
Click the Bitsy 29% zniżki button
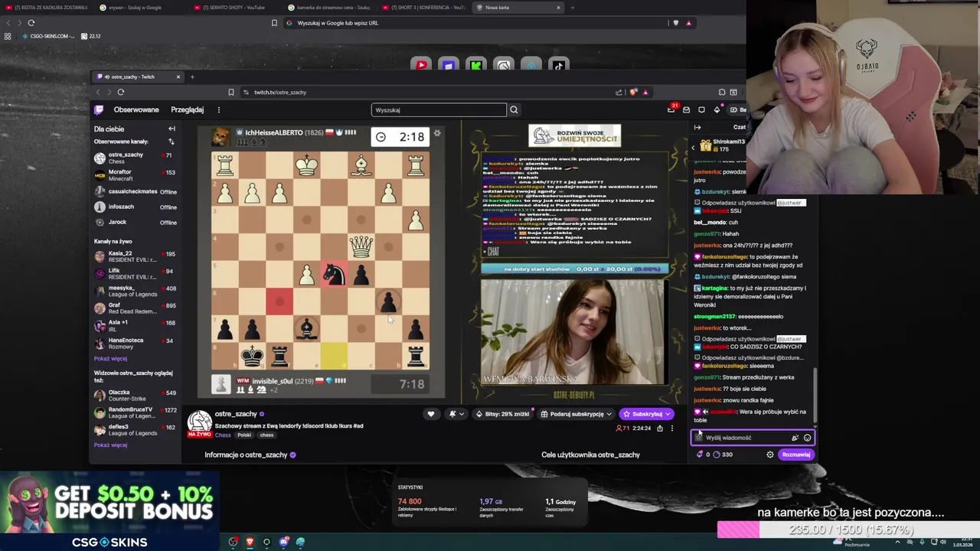point(502,414)
